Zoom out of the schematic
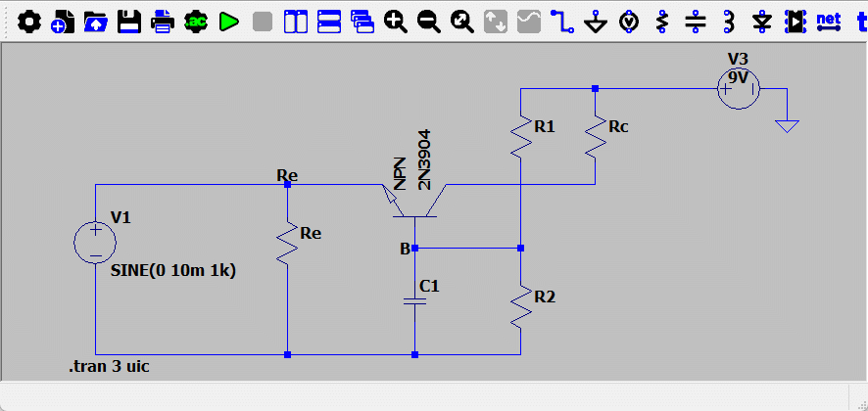The image size is (868, 411). (428, 22)
